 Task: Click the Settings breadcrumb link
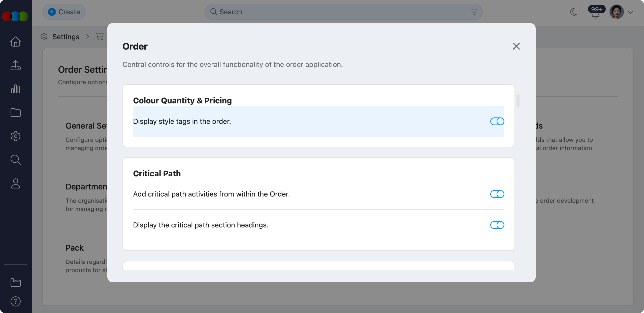coord(66,37)
